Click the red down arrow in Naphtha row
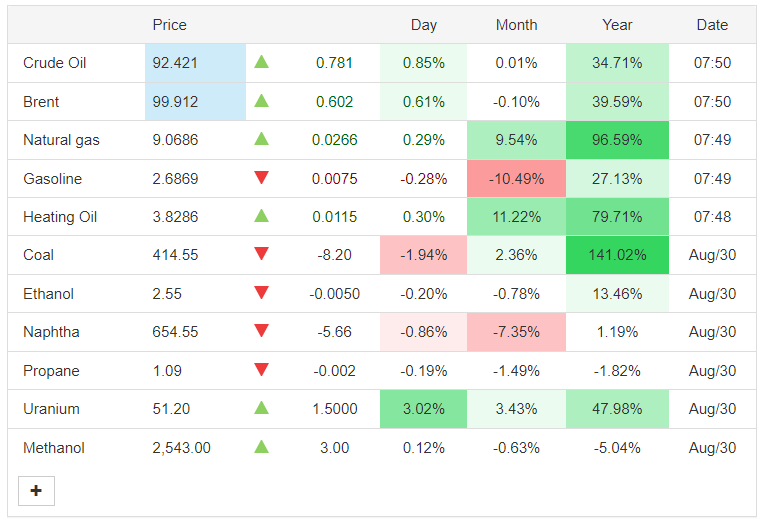 tap(261, 331)
